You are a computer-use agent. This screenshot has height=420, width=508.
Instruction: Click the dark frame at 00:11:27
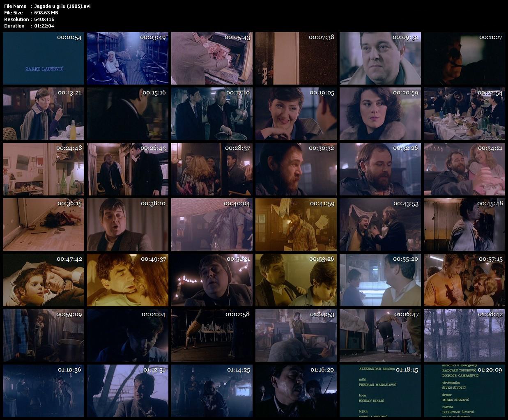[464, 58]
